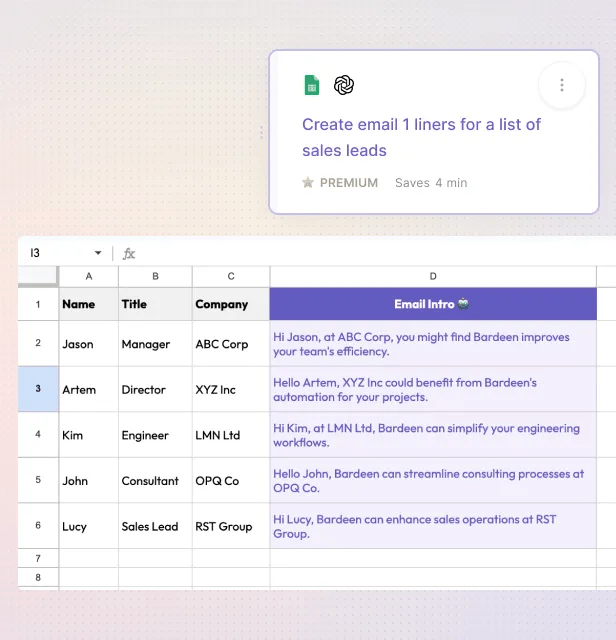Click the Google Sheets icon on the card

(312, 85)
